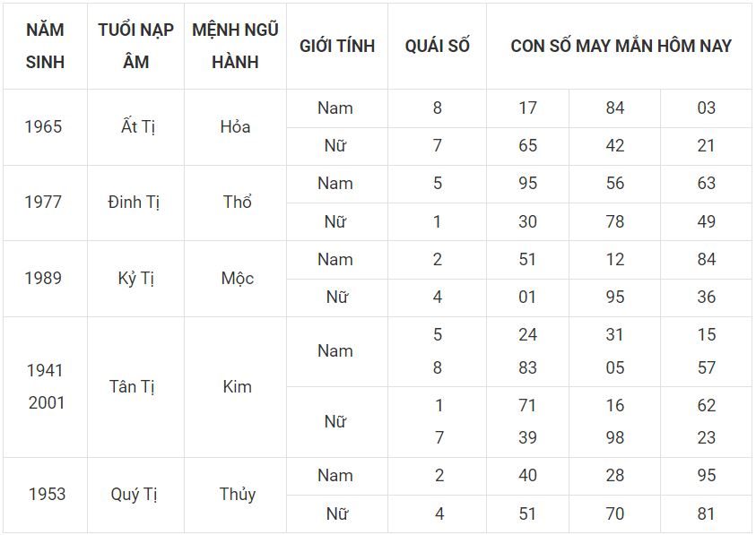This screenshot has height=535, width=756.
Task: Click the TUỔI NẠP ÂM column header
Action: [x=136, y=47]
